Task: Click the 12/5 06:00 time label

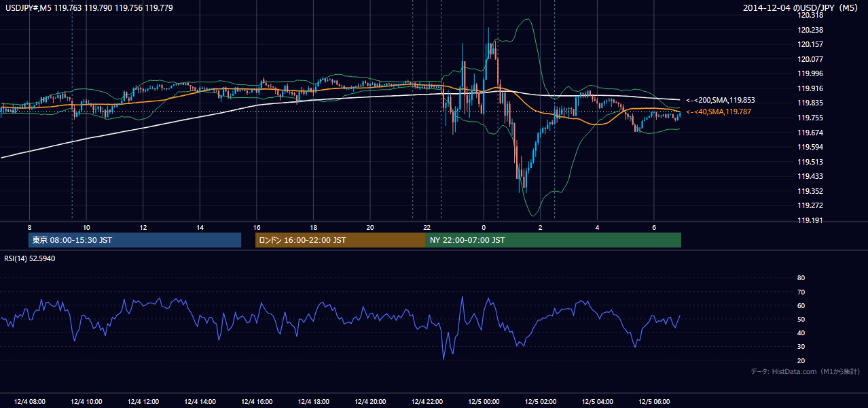Action: click(653, 402)
